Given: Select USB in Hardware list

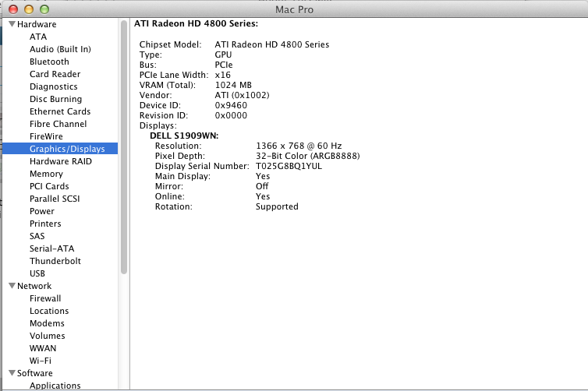Looking at the screenshot, I should 37,273.
